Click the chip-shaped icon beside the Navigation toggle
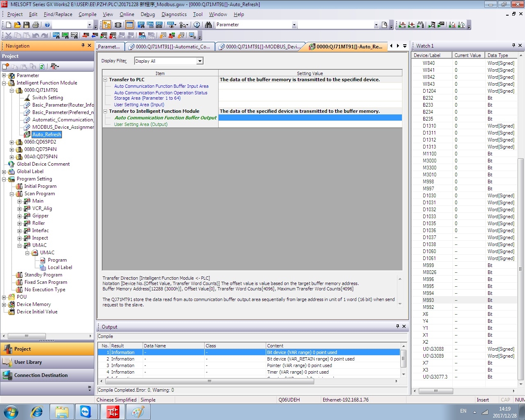The image size is (525, 420). (x=118, y=25)
